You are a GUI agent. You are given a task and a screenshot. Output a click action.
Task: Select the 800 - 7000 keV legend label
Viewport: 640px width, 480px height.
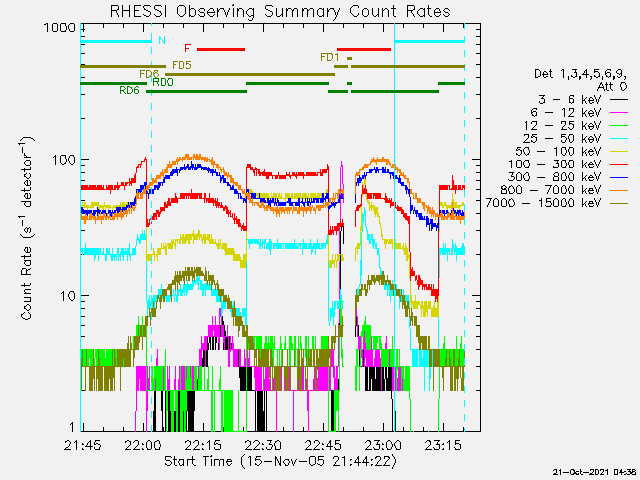(x=550, y=190)
